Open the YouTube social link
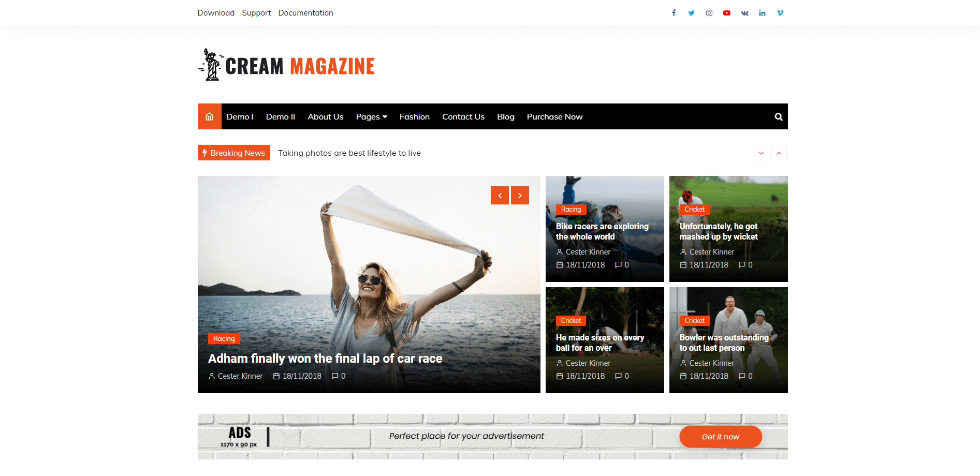The image size is (980, 476). (x=727, y=13)
